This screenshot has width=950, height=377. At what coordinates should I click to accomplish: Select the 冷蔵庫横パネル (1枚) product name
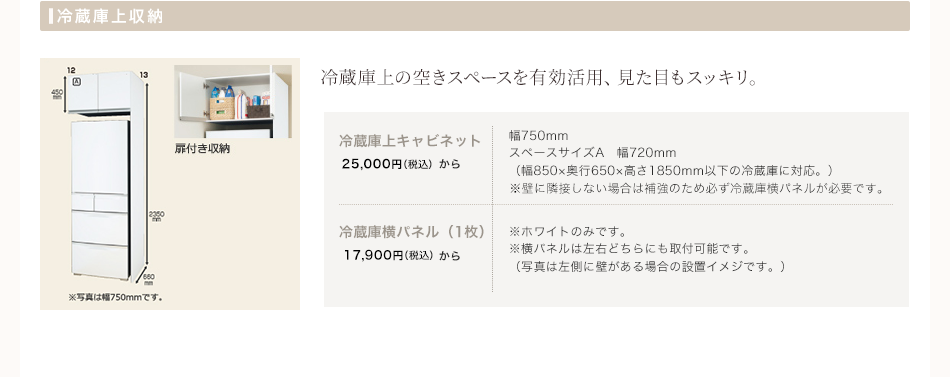click(413, 232)
